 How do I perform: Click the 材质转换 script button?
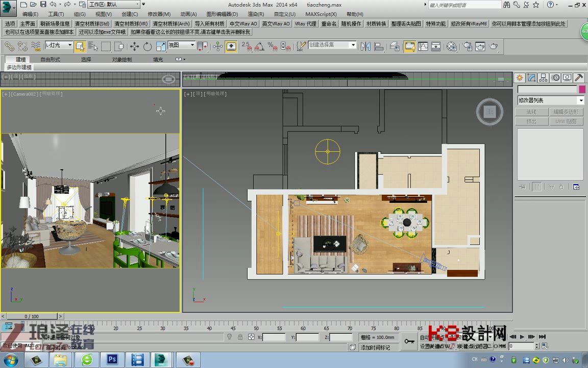point(376,24)
